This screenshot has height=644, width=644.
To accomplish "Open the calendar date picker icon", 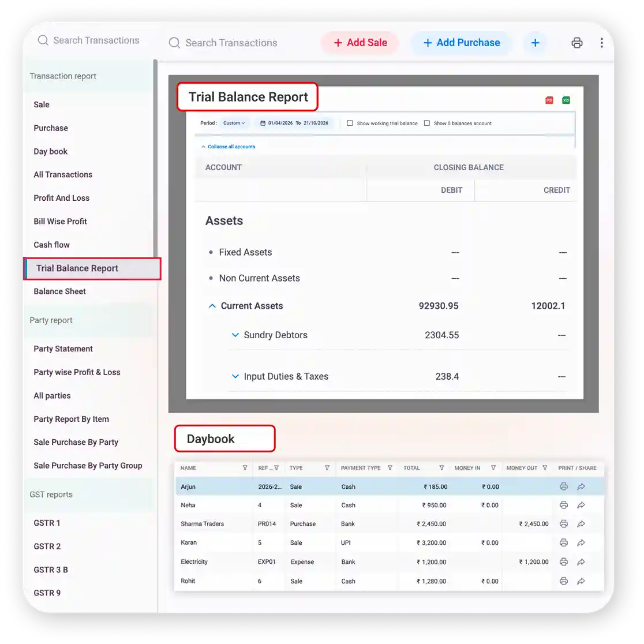I will (263, 123).
